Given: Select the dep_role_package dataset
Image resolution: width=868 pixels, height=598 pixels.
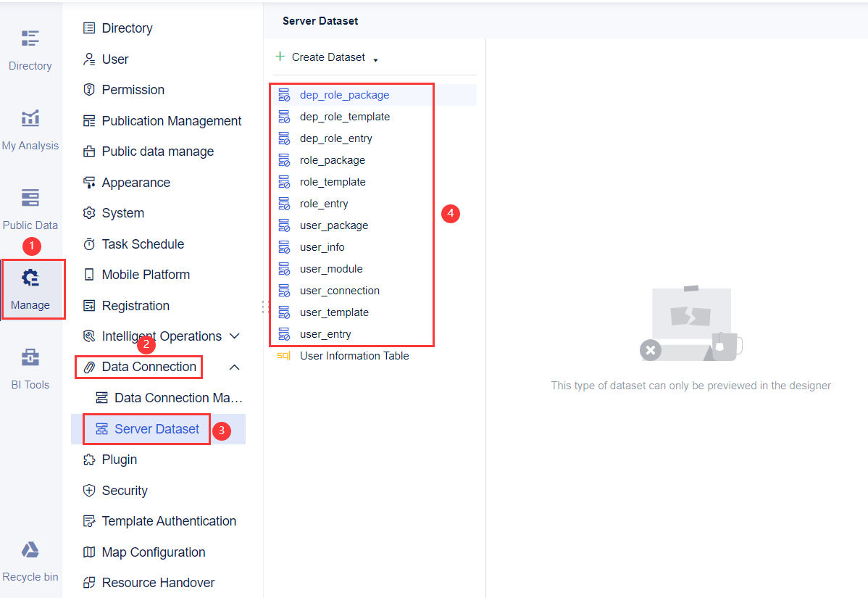Looking at the screenshot, I should (x=345, y=94).
